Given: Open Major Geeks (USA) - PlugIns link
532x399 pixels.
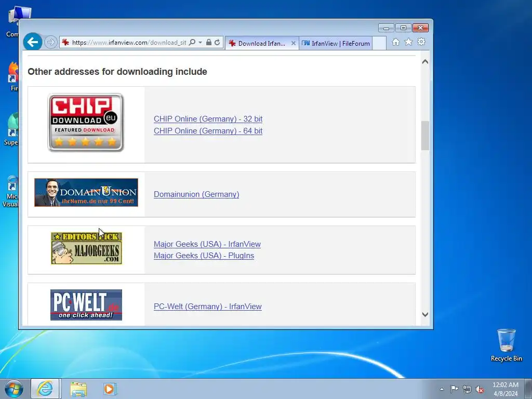Looking at the screenshot, I should pyautogui.click(x=204, y=256).
